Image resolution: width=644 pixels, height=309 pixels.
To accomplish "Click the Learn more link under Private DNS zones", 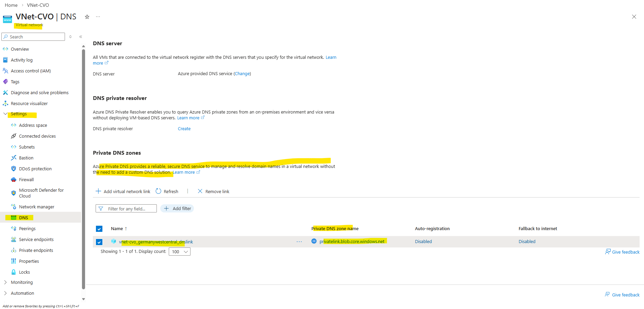I will pos(186,172).
